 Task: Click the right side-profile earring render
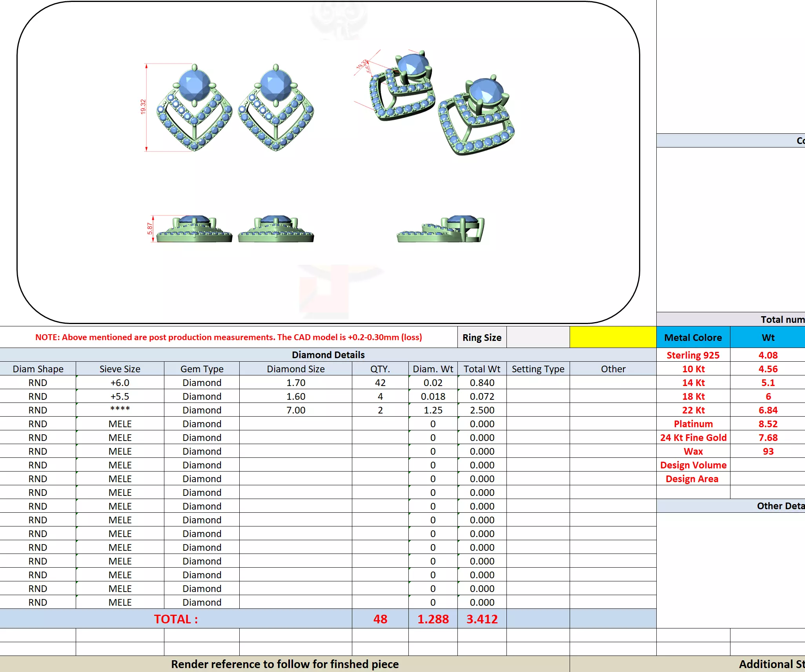(441, 229)
